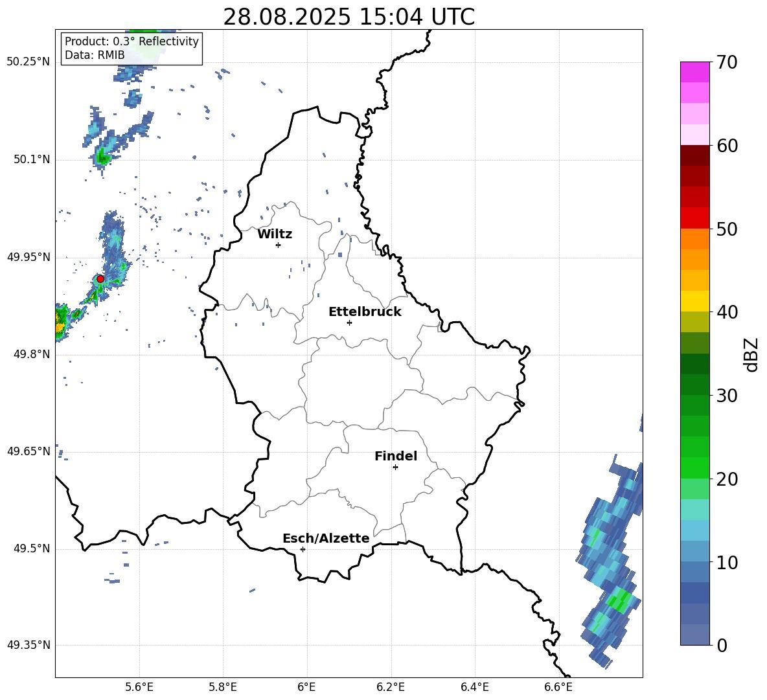
Task: Click the title 28.08.2025 15:04 UTC
Action: [x=349, y=17]
